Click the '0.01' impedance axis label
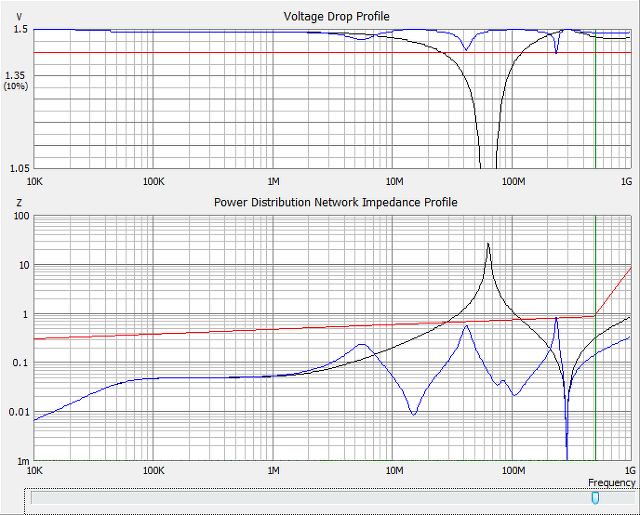This screenshot has width=640, height=515. pos(19,412)
